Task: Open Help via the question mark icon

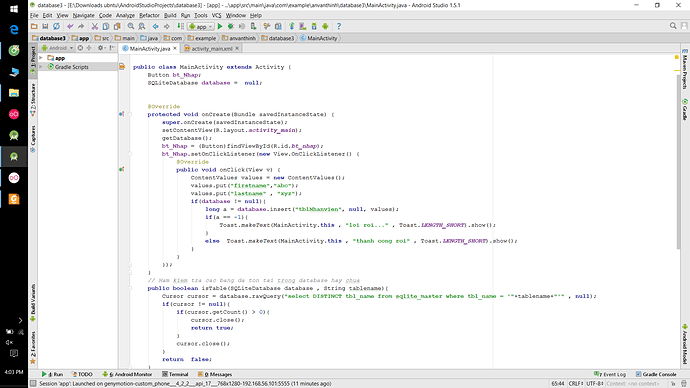Action: [x=339, y=26]
